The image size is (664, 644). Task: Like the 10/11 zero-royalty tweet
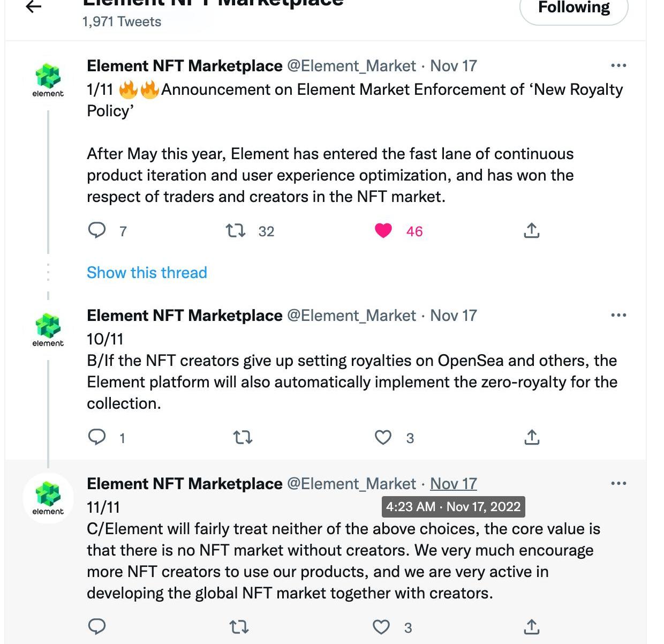tap(383, 438)
